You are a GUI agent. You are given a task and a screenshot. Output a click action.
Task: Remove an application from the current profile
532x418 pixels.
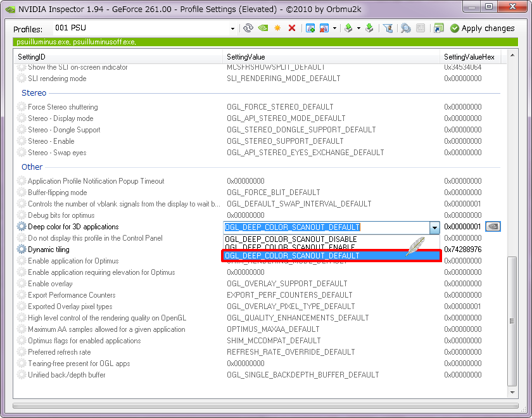[x=324, y=28]
